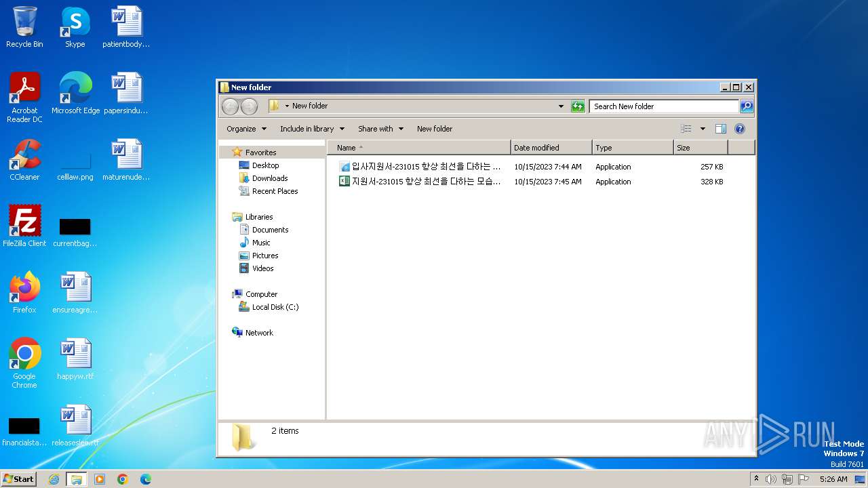Select the financialsta desktop file

tap(24, 431)
